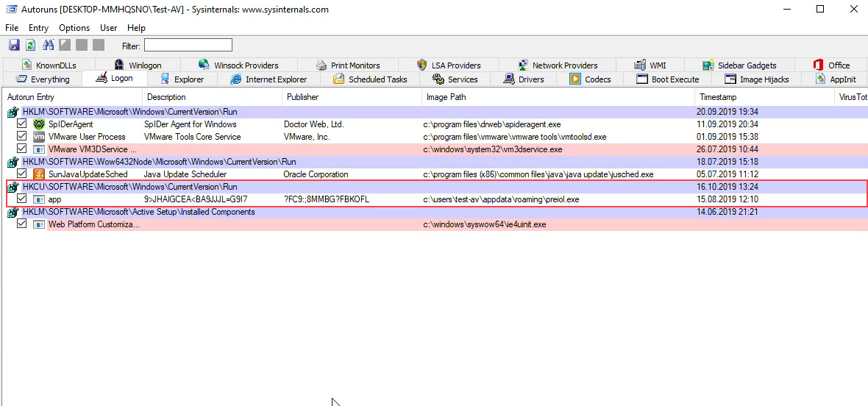868x406 pixels.
Task: Toggle the VMware VM3DService checkbox
Action: pos(22,149)
